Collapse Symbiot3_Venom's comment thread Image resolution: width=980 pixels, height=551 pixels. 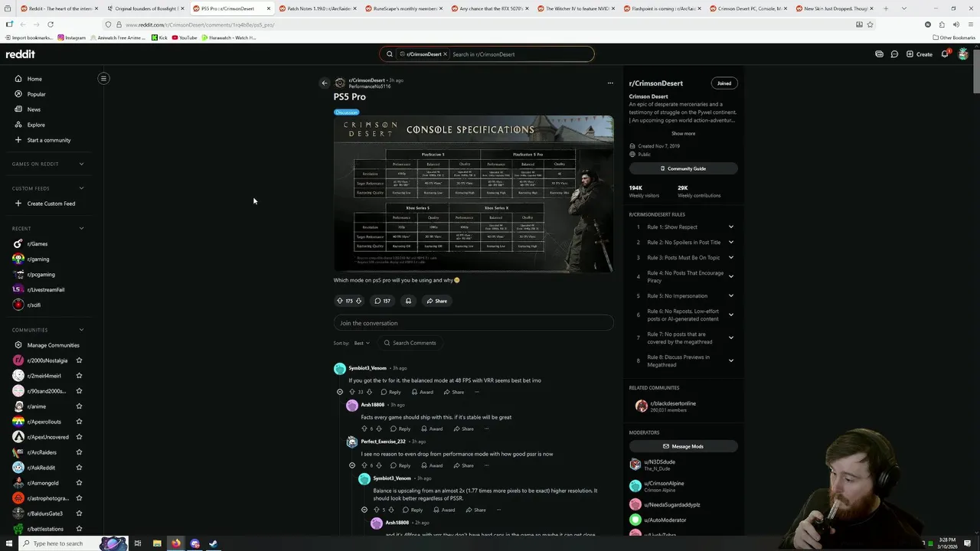[340, 392]
